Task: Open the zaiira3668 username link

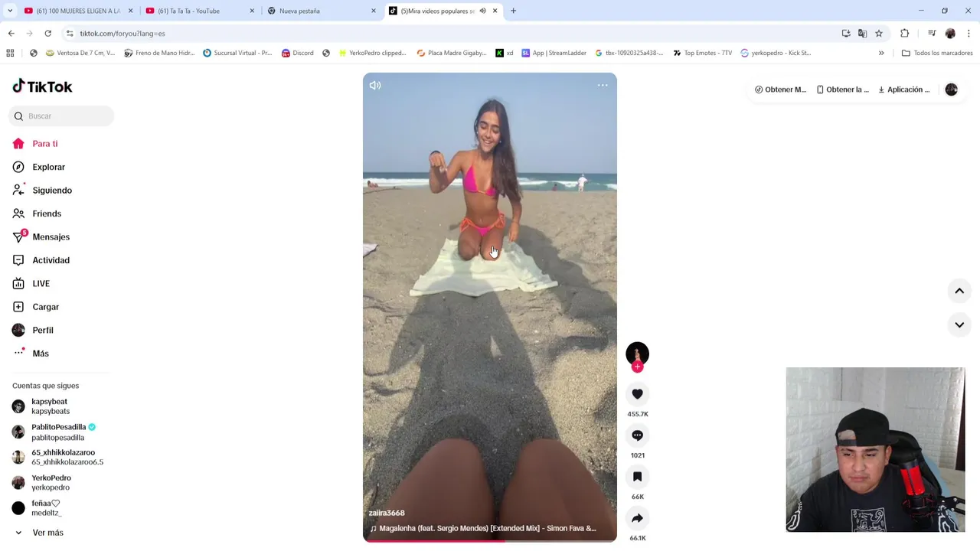Action: [x=387, y=513]
